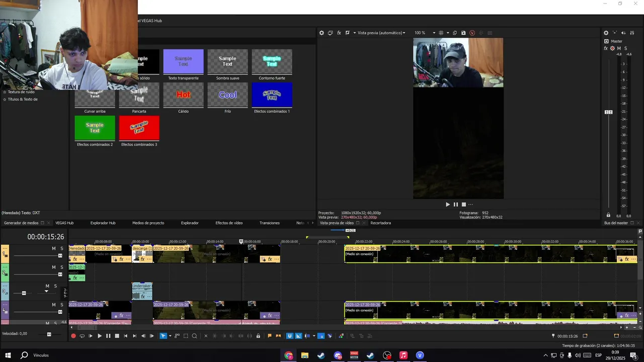The image size is (644, 362).
Task: Switch to Generador de medios tab
Action: 21,223
